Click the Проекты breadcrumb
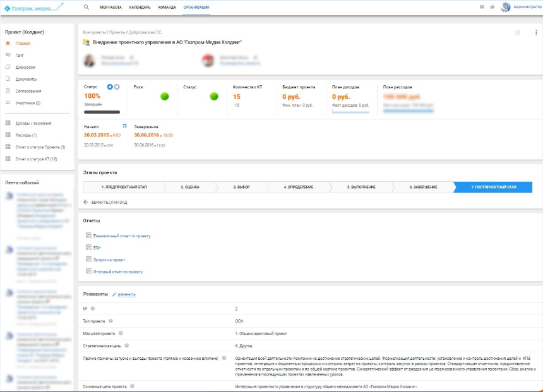The width and height of the screenshot is (543, 392). (117, 33)
